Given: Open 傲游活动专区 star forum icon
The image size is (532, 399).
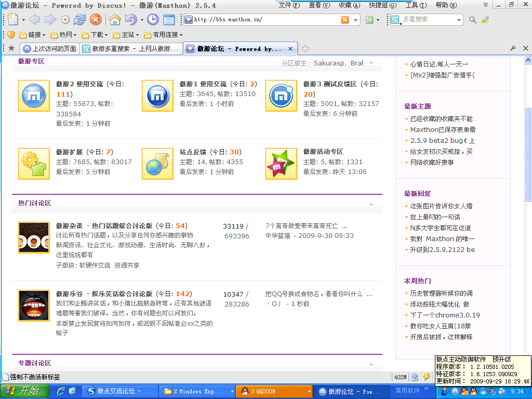Looking at the screenshot, I should 281,164.
